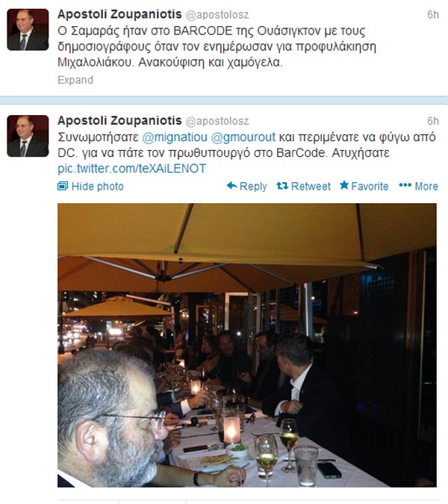The width and height of the screenshot is (448, 504).
Task: Expand the first tweet about BARCODE
Action: [75, 80]
